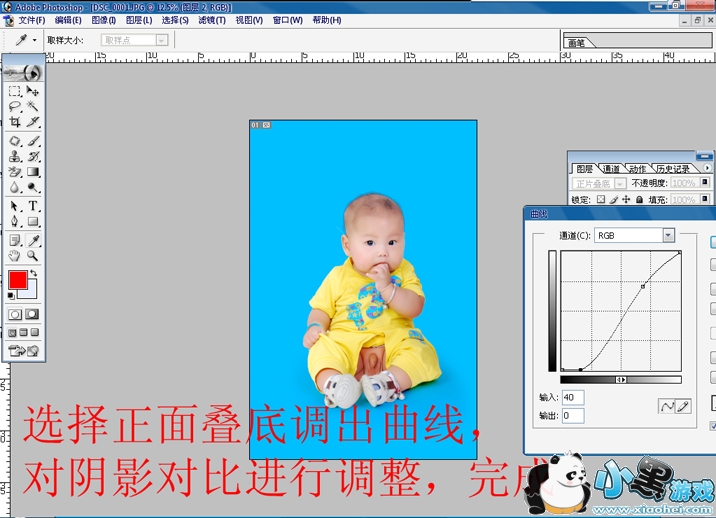Open the 不透明度 opacity slider arrow

(705, 183)
